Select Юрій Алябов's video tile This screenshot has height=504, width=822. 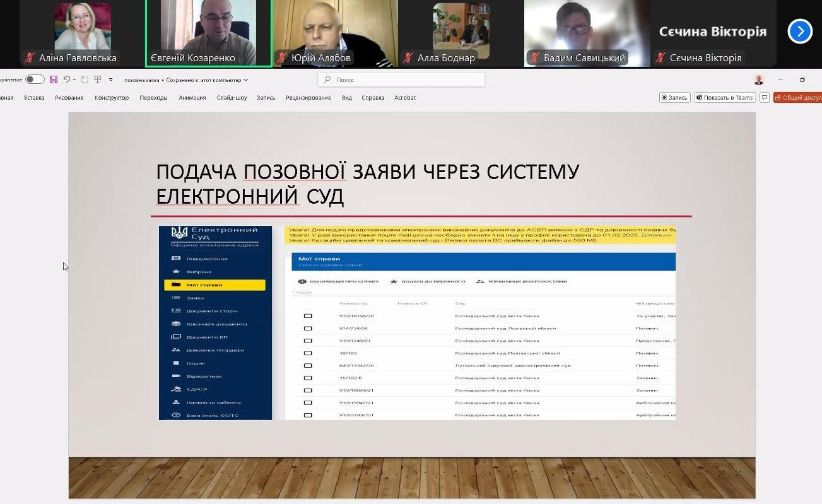[335, 33]
